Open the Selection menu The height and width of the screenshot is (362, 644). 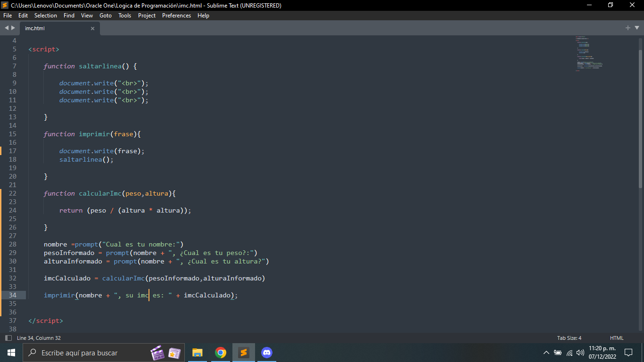point(46,16)
